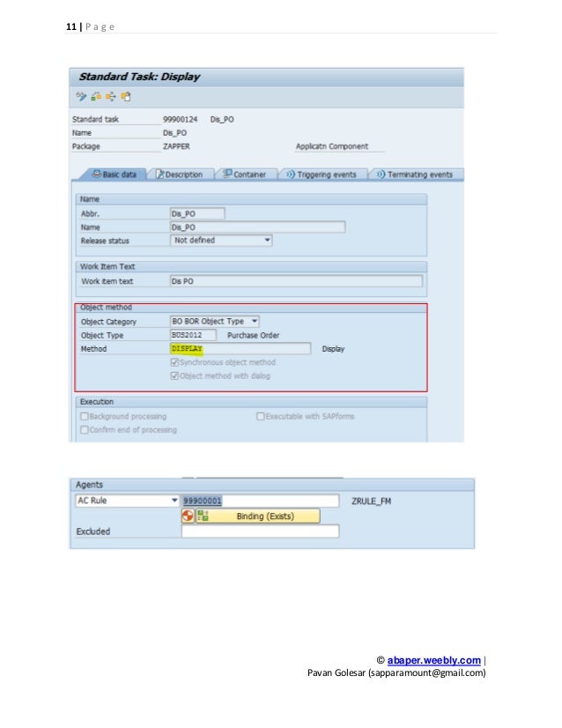Click the Excluded input field
This screenshot has width=562, height=728.
261,531
